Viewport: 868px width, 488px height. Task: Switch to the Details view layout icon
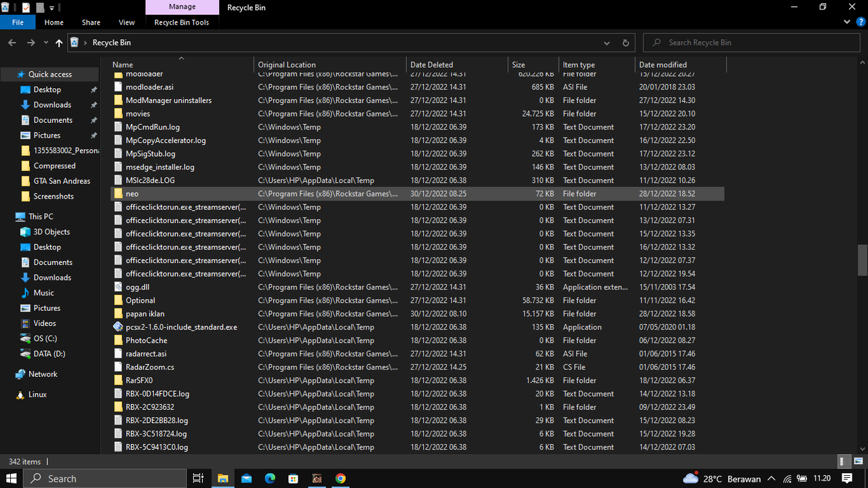pos(845,462)
